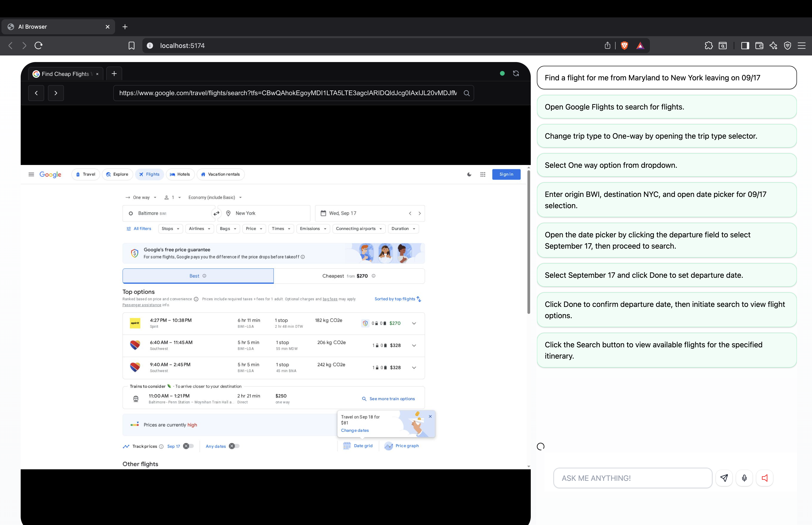Screen dimensions: 812x525
Task: Toggle Track prices for Sep 17
Action: click(x=188, y=446)
